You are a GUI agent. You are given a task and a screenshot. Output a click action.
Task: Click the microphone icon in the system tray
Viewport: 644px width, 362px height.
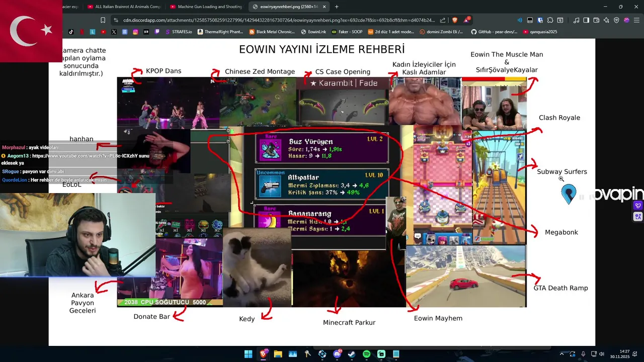click(583, 354)
